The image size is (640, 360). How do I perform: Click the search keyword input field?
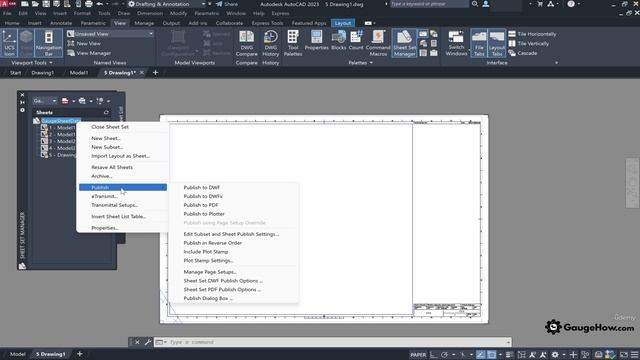(429, 4)
